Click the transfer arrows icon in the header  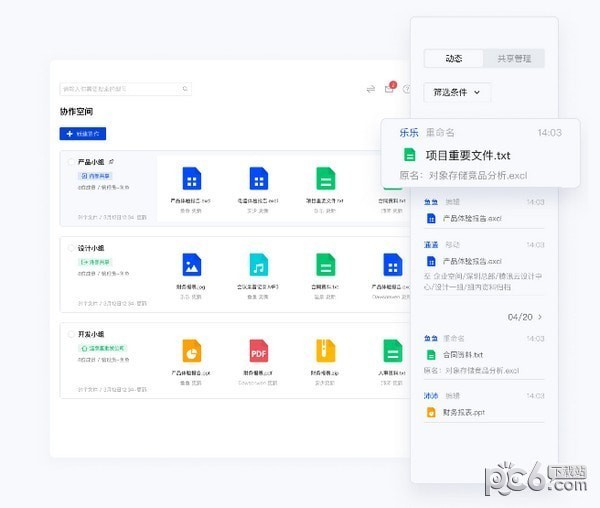pyautogui.click(x=371, y=89)
